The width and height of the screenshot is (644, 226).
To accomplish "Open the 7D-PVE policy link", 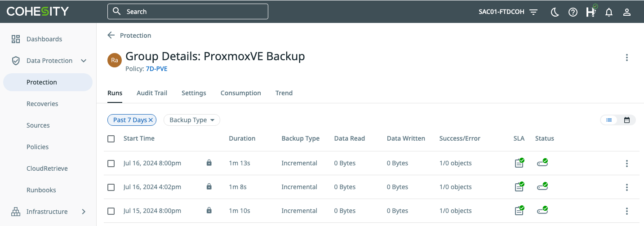I will click(x=156, y=69).
